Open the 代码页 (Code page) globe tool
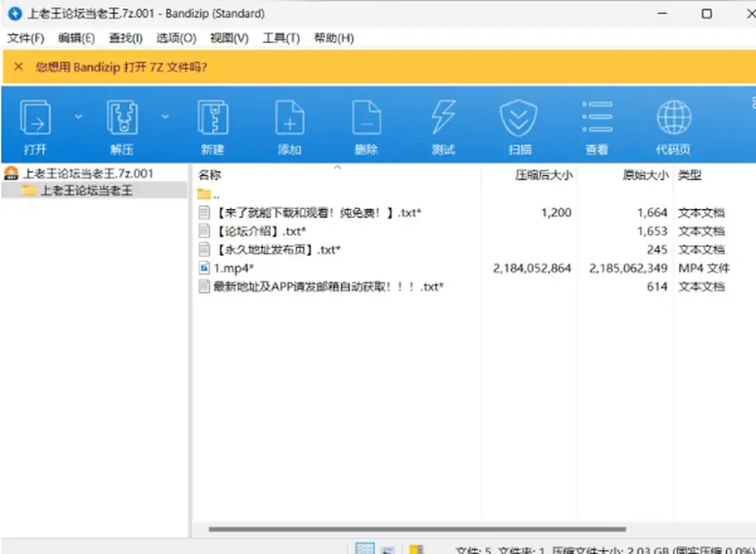 (x=673, y=117)
